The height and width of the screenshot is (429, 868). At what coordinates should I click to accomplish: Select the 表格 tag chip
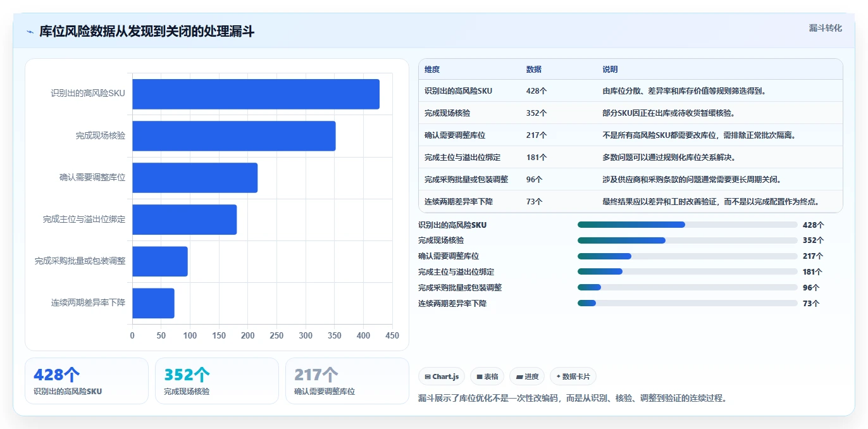coord(487,376)
